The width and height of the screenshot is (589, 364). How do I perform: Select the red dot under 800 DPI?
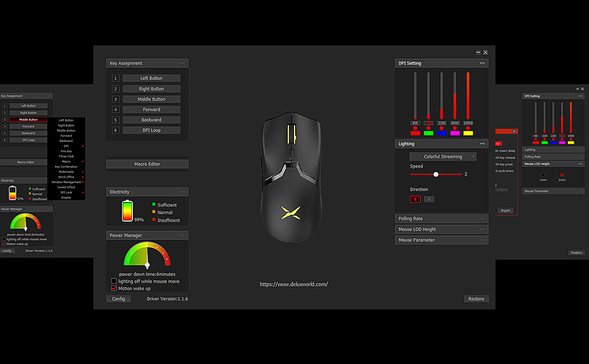(415, 128)
